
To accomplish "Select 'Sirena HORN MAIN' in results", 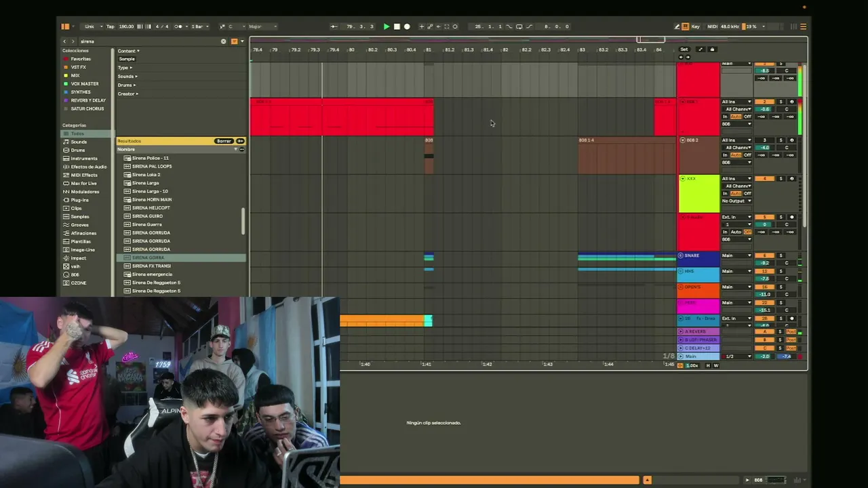I will [x=152, y=199].
